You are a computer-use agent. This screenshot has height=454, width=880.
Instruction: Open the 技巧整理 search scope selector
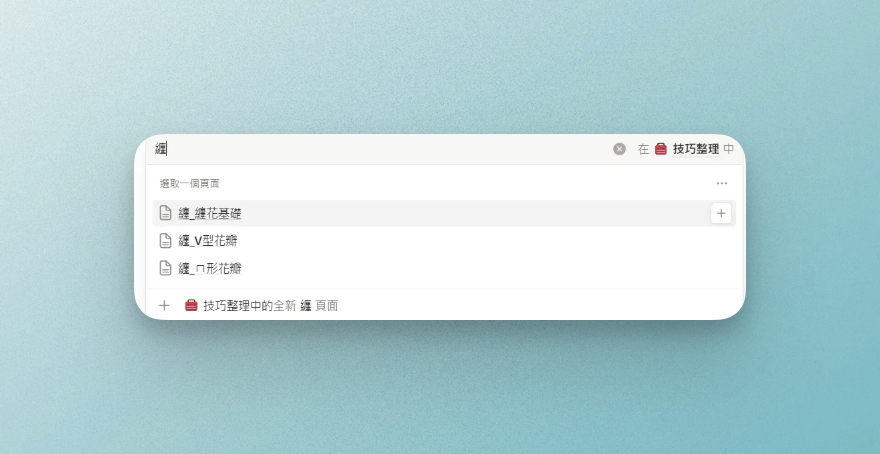pyautogui.click(x=695, y=149)
